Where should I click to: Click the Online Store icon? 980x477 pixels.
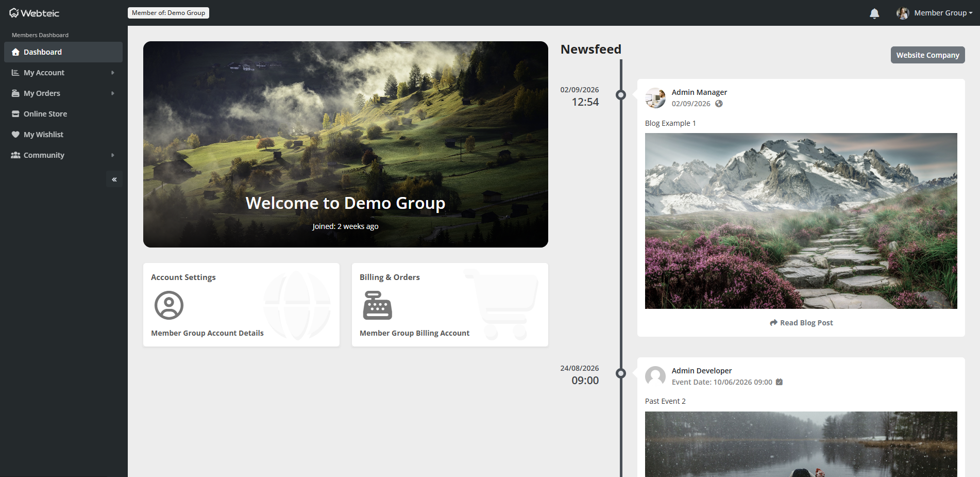click(x=15, y=114)
